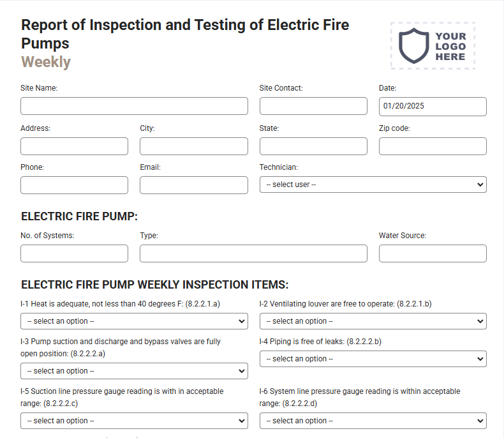This screenshot has height=438, width=504.
Task: Click the Phone input box
Action: pyautogui.click(x=74, y=185)
